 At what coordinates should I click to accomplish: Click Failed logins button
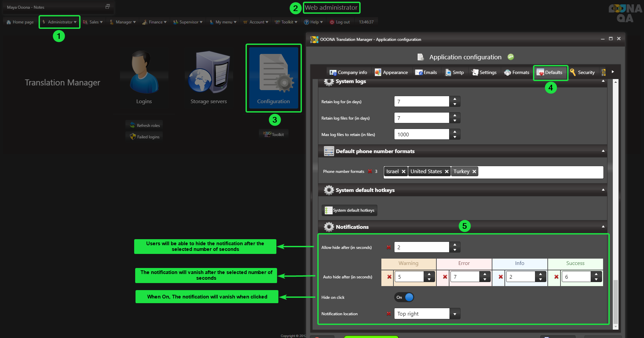[145, 137]
